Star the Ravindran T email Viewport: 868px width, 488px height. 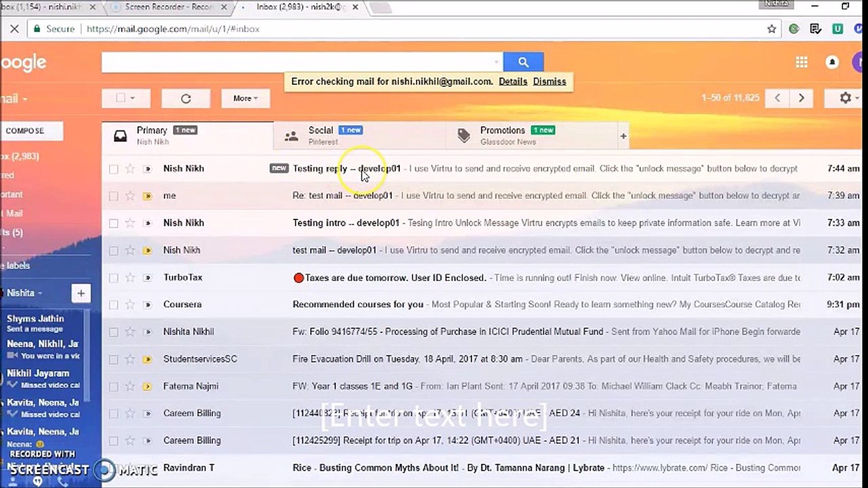pos(130,468)
